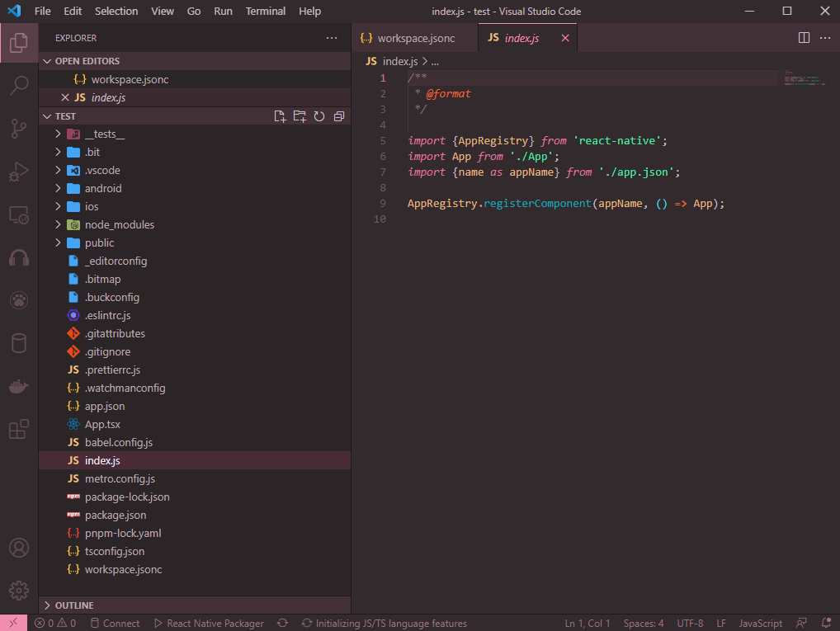Change the JavaScript language mode
This screenshot has width=840, height=631.
coord(760,623)
